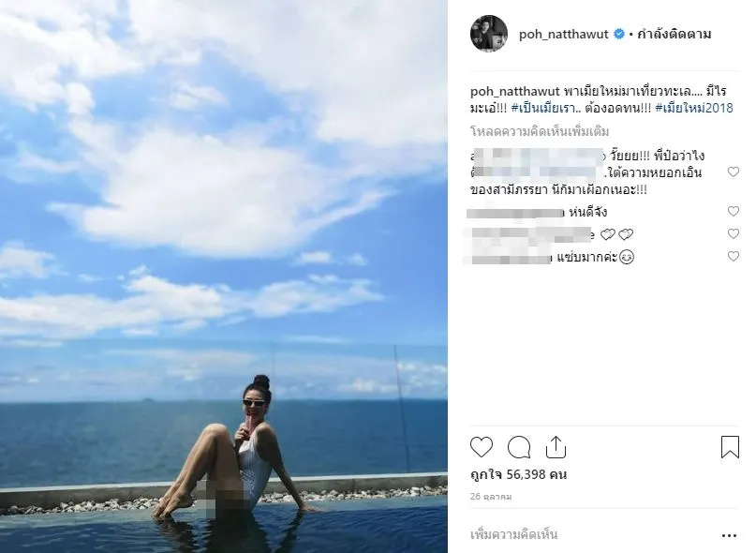Open poh_natthawut profile picture
Screen dimensions: 756x553
pos(489,34)
